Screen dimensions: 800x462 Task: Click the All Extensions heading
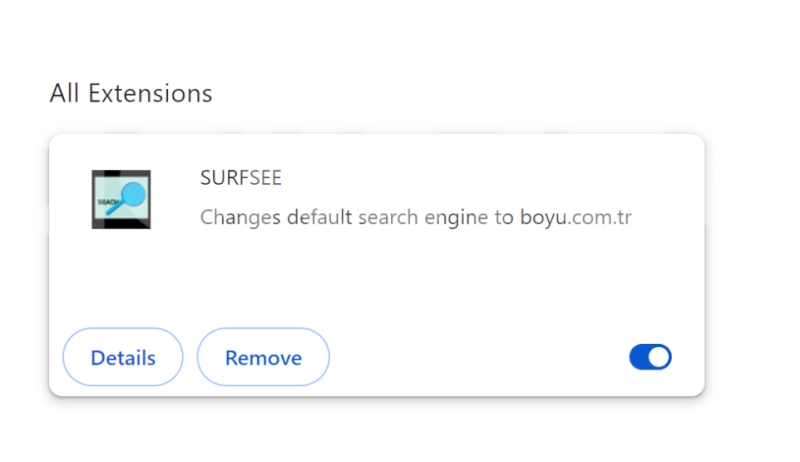point(131,93)
